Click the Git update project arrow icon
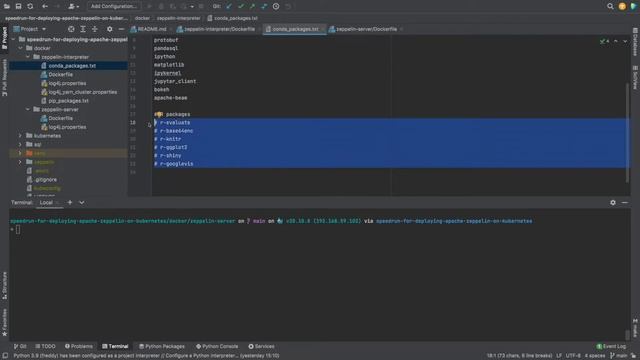 229,6
